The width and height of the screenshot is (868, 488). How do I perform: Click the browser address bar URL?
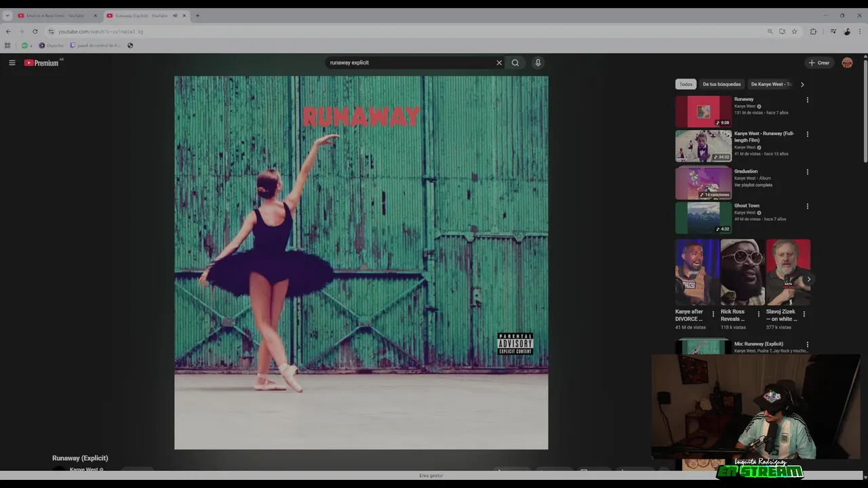pos(100,31)
